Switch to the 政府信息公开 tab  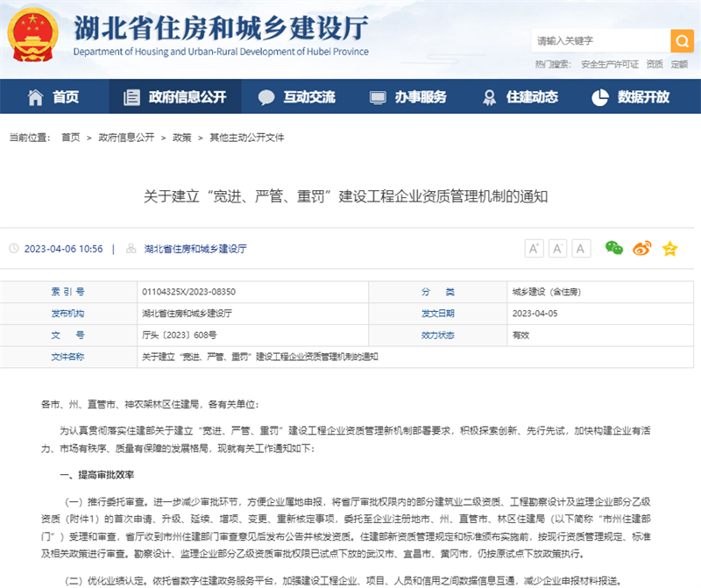click(180, 96)
